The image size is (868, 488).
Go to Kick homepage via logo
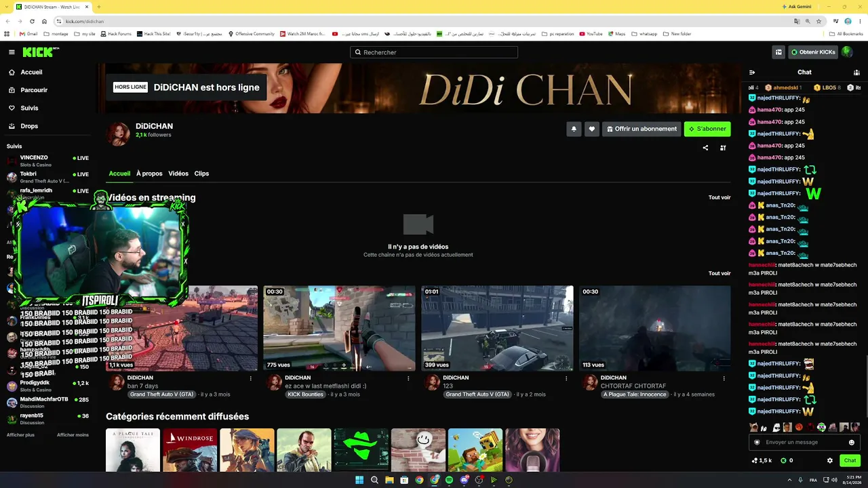[41, 52]
